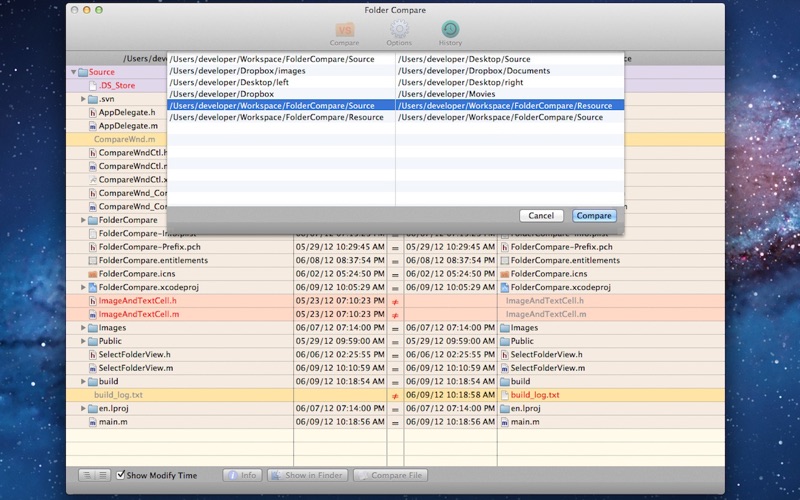Screen dimensions: 800x500
Task: Click the AppDelegate.m file icon
Action: [x=93, y=126]
